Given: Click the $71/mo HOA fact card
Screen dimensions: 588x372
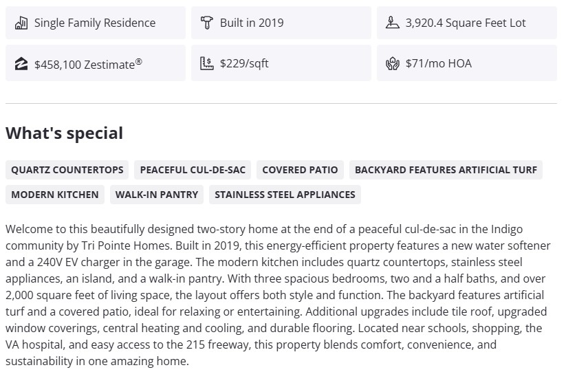Looking at the screenshot, I should (467, 63).
